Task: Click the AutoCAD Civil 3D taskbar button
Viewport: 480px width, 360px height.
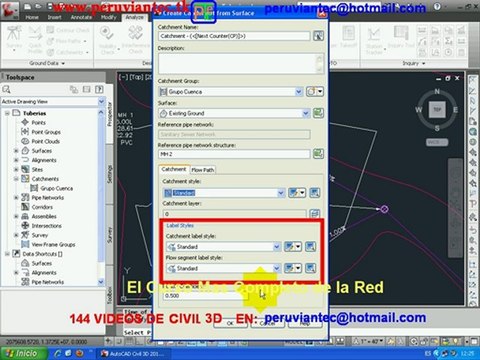Action: [133, 353]
